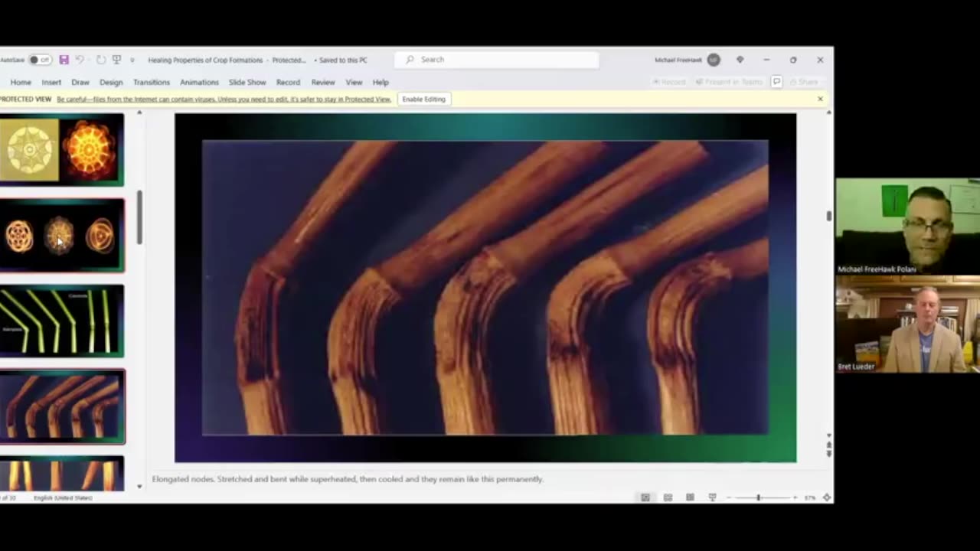Open the Review ribbon tab

tap(323, 82)
